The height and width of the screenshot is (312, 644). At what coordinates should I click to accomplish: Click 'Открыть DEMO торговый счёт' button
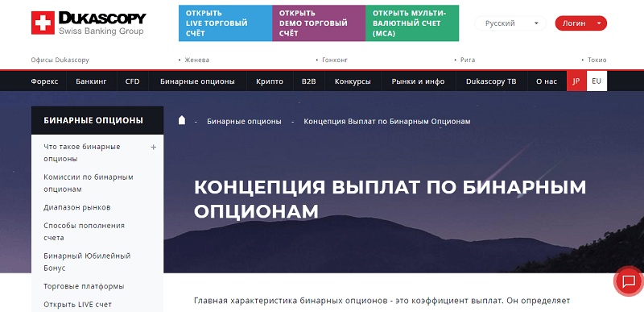319,23
